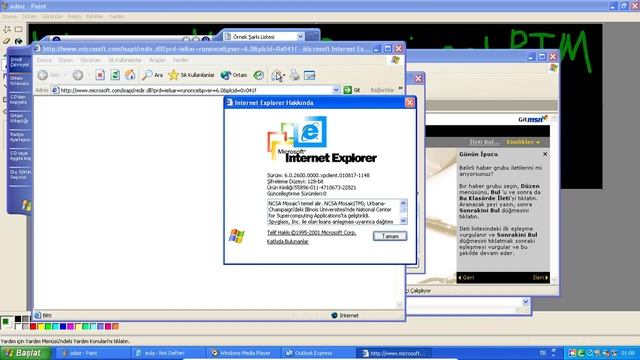
Task: Open Internet Explorer Araçlar menu
Action: (157, 60)
